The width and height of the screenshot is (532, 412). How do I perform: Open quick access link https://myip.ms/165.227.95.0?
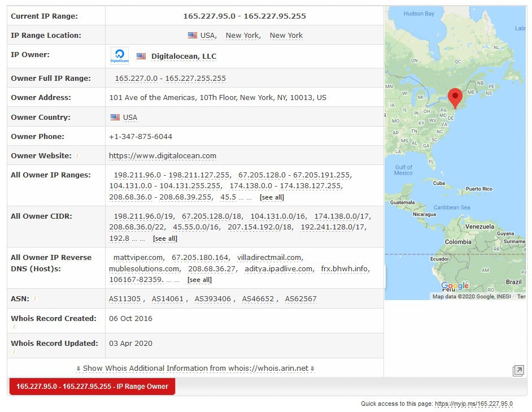(x=474, y=404)
